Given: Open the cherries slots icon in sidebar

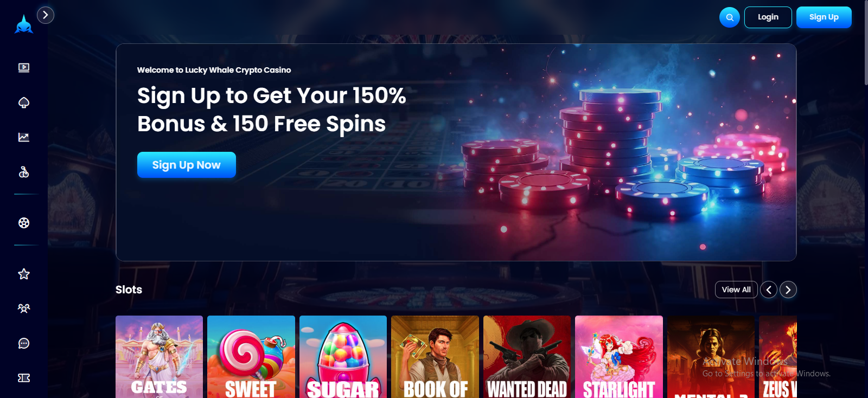Looking at the screenshot, I should [x=24, y=172].
